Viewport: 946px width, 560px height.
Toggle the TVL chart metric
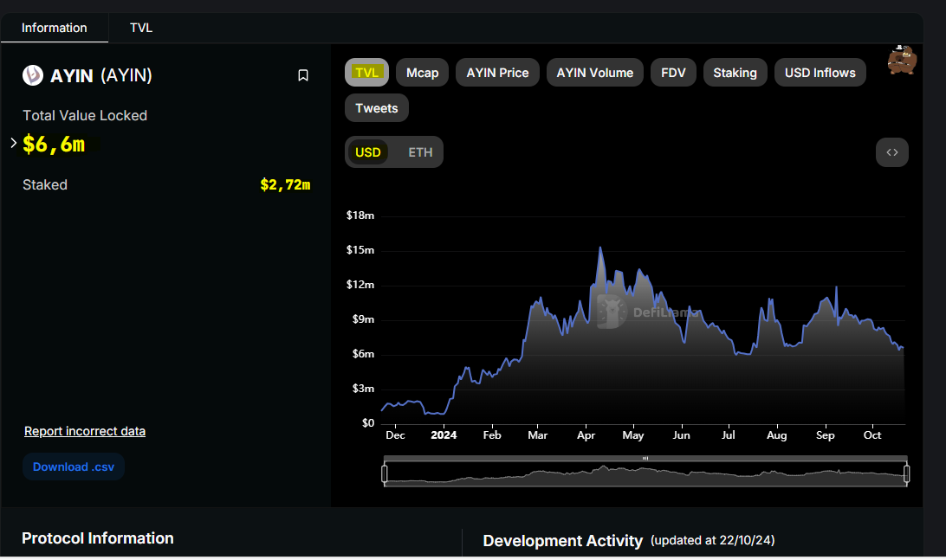[366, 73]
